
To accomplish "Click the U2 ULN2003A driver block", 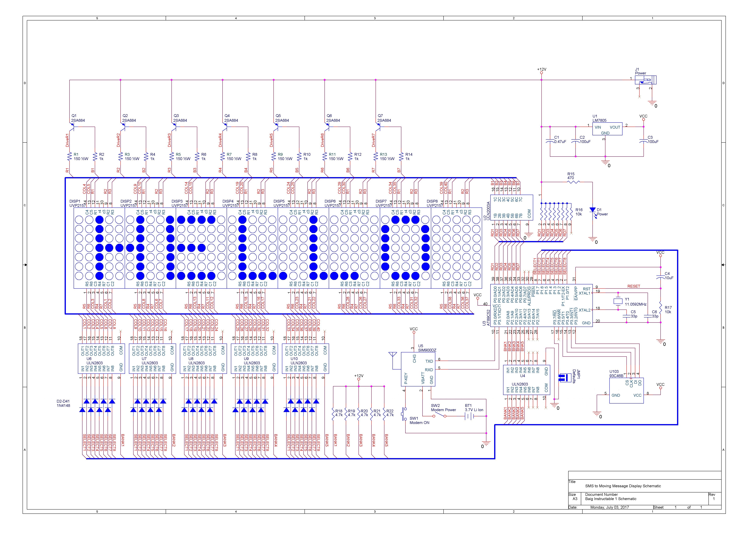I will pos(512,207).
